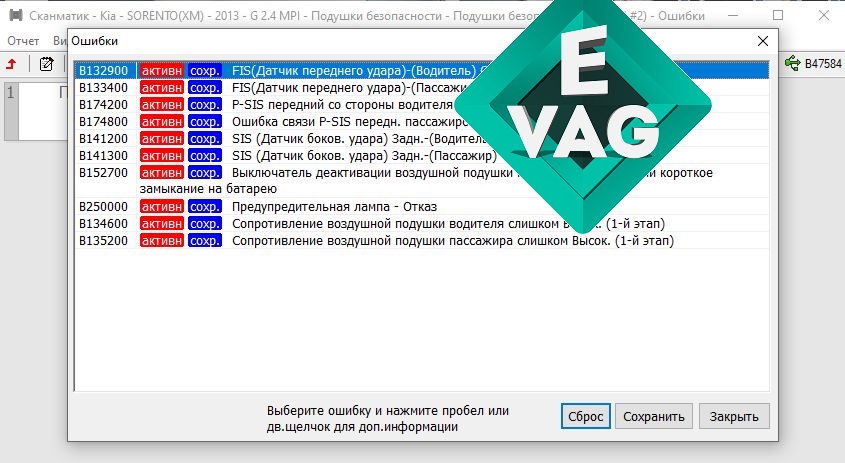Image resolution: width=845 pixels, height=463 pixels.
Task: Click description 'Предупредительная лампа - Отказ'
Action: [334, 206]
